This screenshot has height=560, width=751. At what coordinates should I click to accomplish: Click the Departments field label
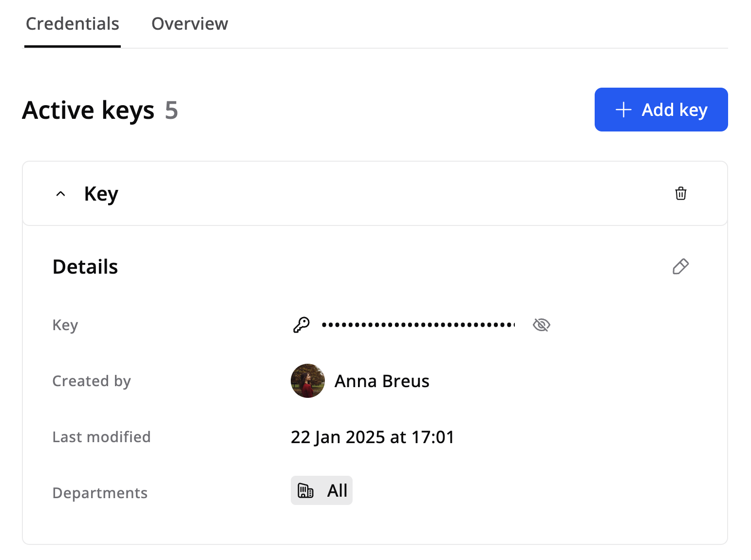[100, 493]
